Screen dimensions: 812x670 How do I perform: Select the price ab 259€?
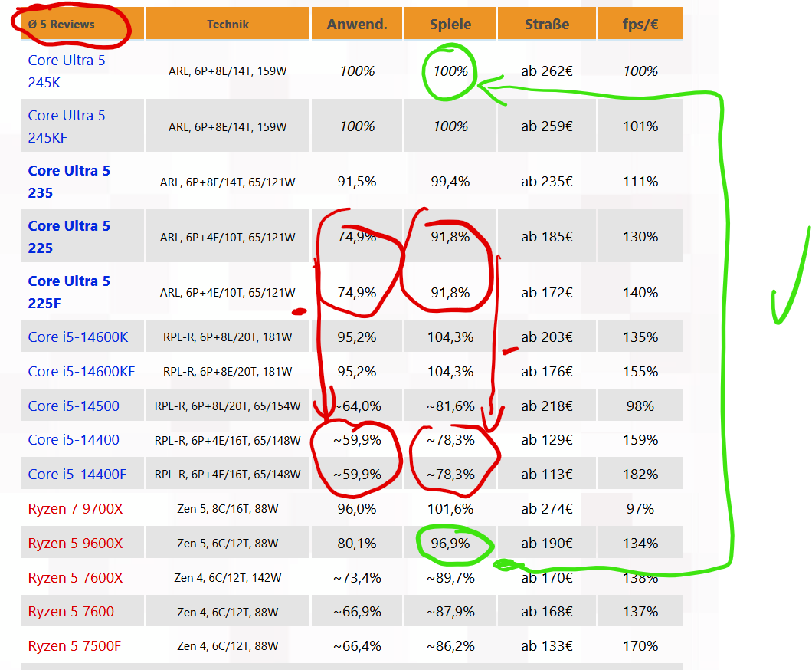click(547, 126)
